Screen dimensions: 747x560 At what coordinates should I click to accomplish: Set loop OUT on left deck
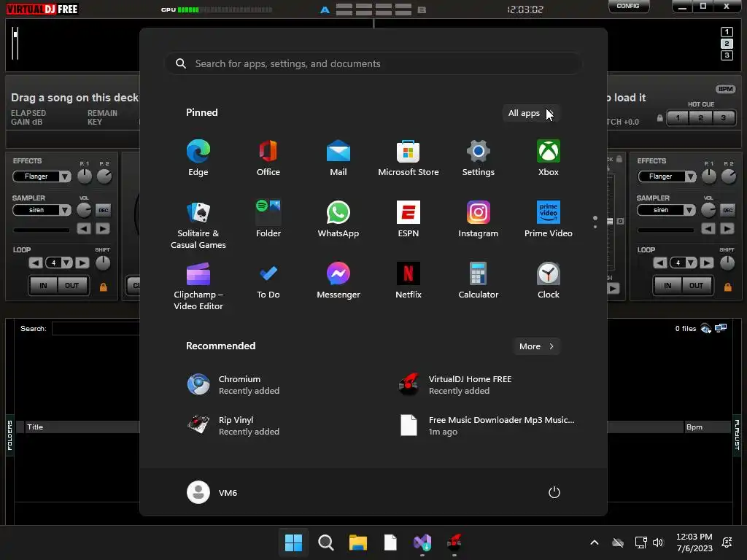pyautogui.click(x=72, y=286)
